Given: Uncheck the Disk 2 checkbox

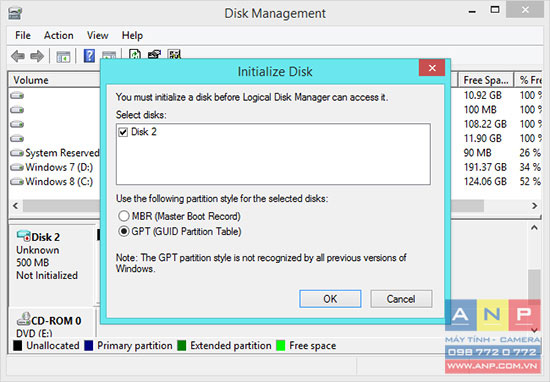Looking at the screenshot, I should pos(123,132).
